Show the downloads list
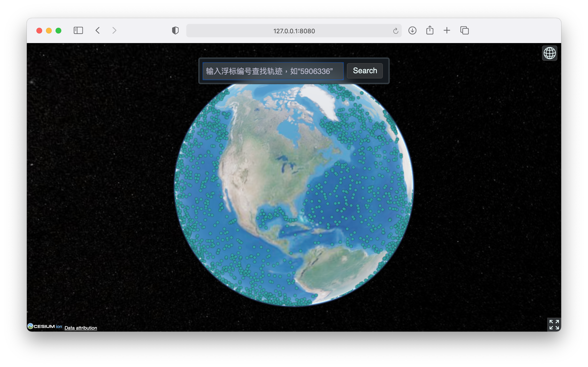This screenshot has height=367, width=588. [x=412, y=31]
